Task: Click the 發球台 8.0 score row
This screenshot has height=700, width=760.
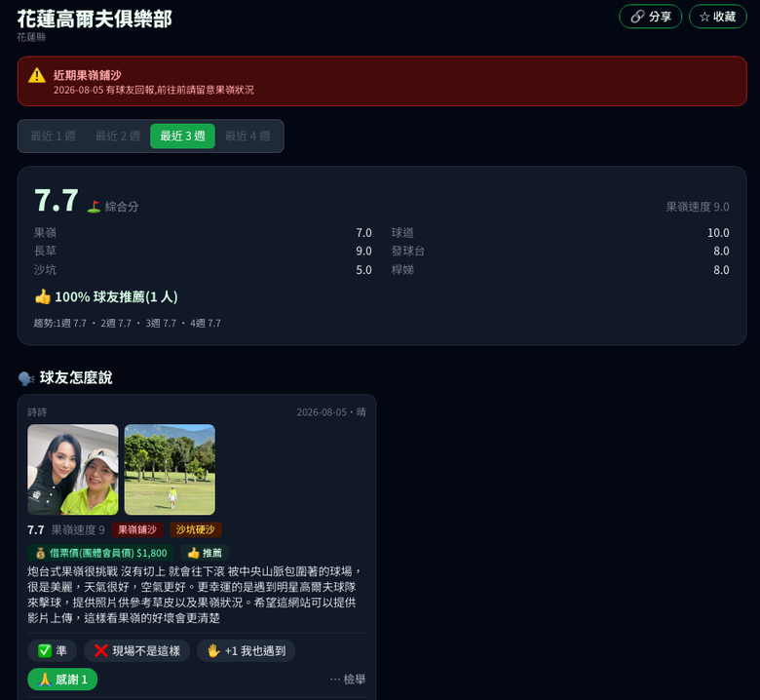Action: pos(560,252)
